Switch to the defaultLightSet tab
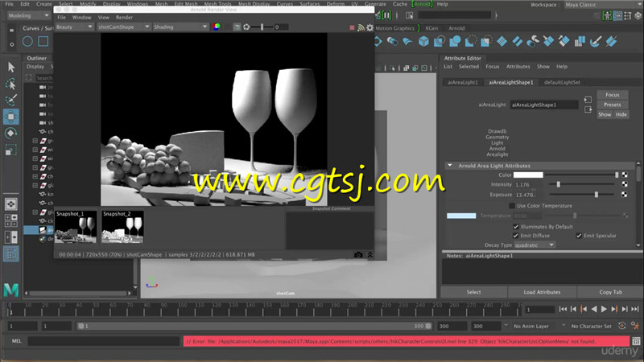The image size is (644, 362). point(562,83)
